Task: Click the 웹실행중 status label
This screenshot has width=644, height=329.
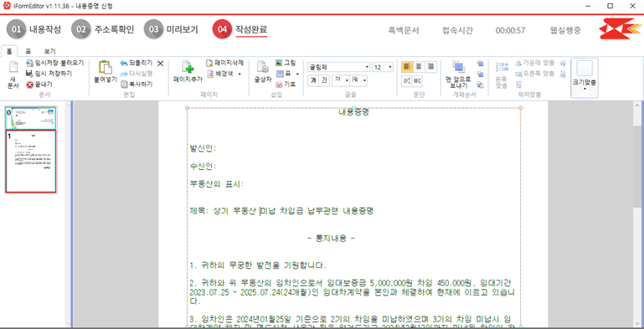Action: 565,30
